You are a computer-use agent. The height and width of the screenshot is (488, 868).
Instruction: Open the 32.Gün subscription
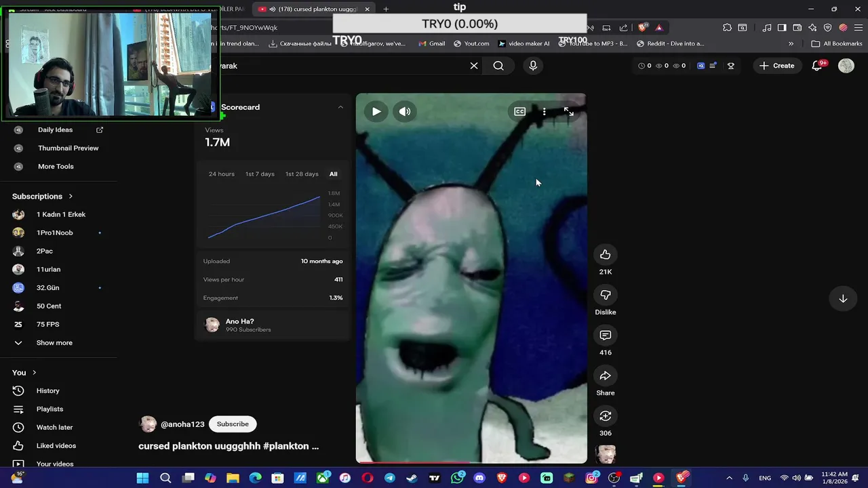point(58,287)
